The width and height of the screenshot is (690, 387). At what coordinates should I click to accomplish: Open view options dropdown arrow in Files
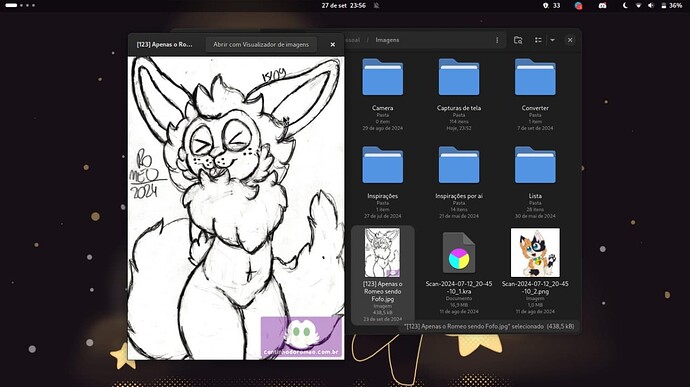coord(552,40)
